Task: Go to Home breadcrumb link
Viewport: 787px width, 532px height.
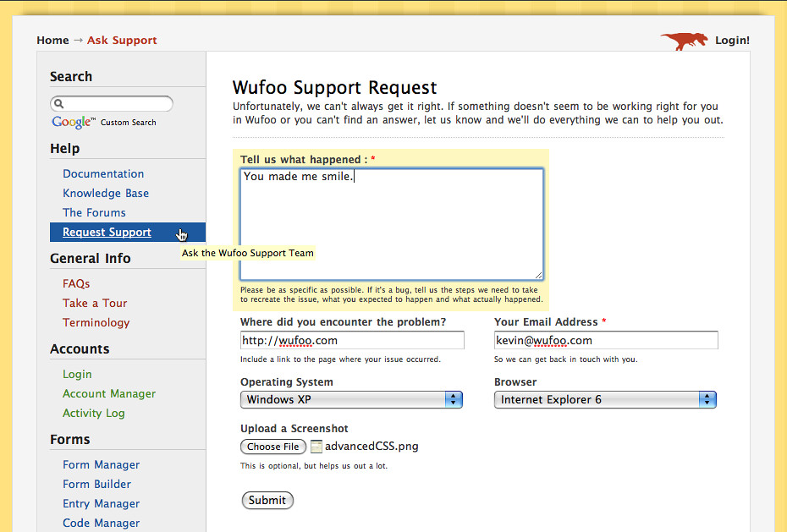Action: point(52,40)
